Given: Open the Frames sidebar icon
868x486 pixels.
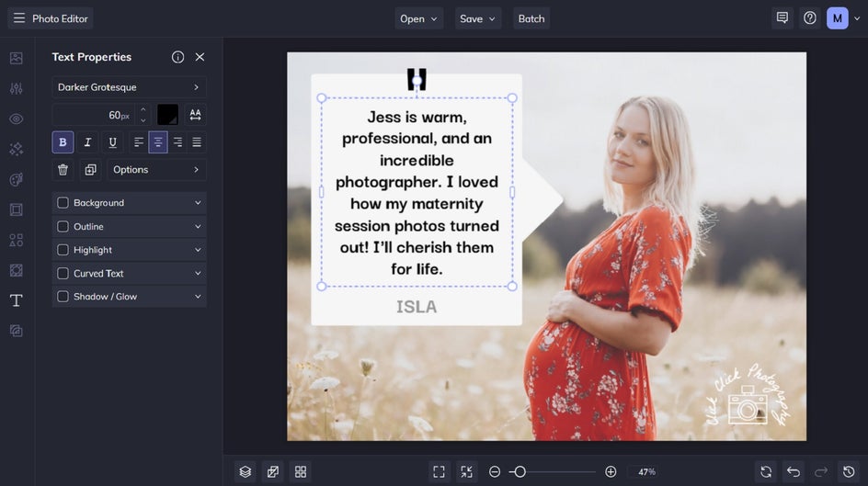Looking at the screenshot, I should [16, 210].
